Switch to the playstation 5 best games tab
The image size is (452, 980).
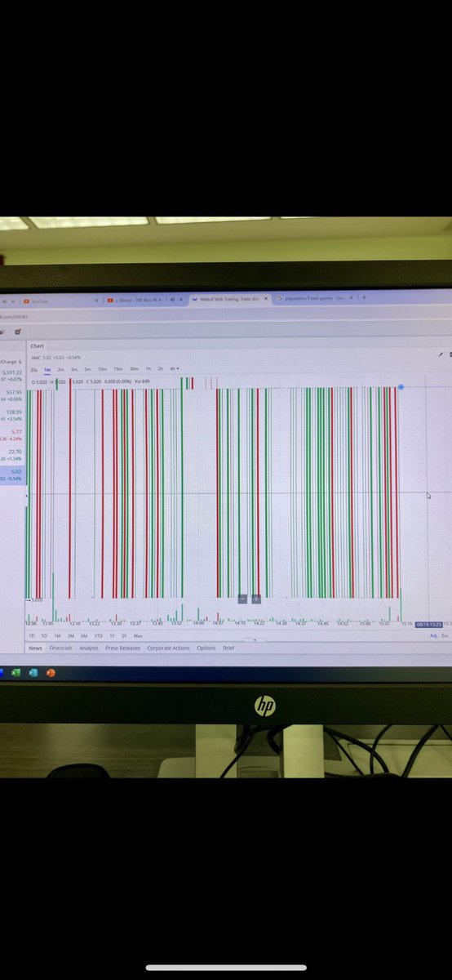tap(314, 299)
